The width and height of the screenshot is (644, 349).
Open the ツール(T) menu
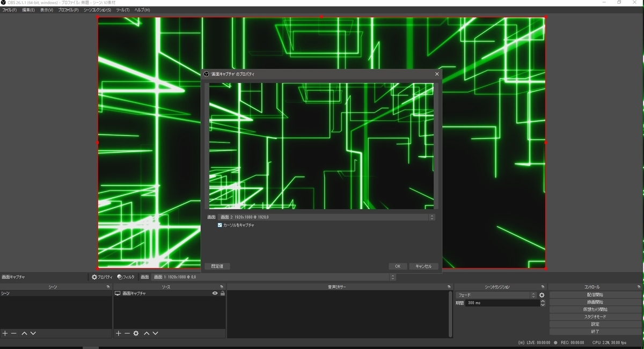[x=123, y=10]
